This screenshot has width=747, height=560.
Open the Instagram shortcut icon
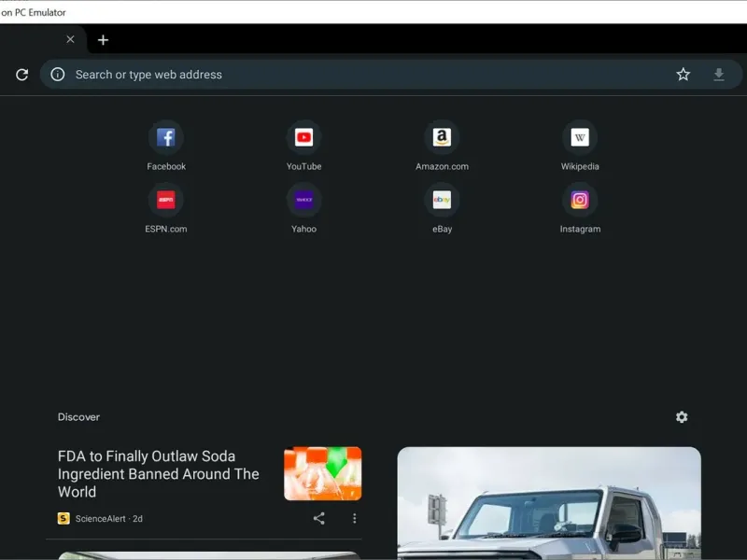tap(580, 200)
